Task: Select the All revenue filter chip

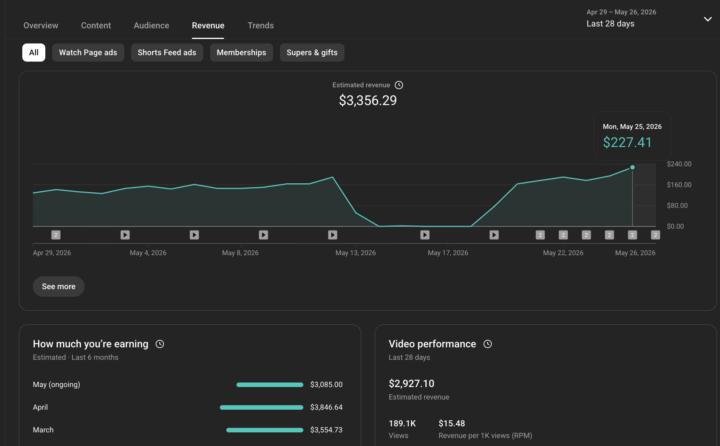Action: (x=34, y=52)
